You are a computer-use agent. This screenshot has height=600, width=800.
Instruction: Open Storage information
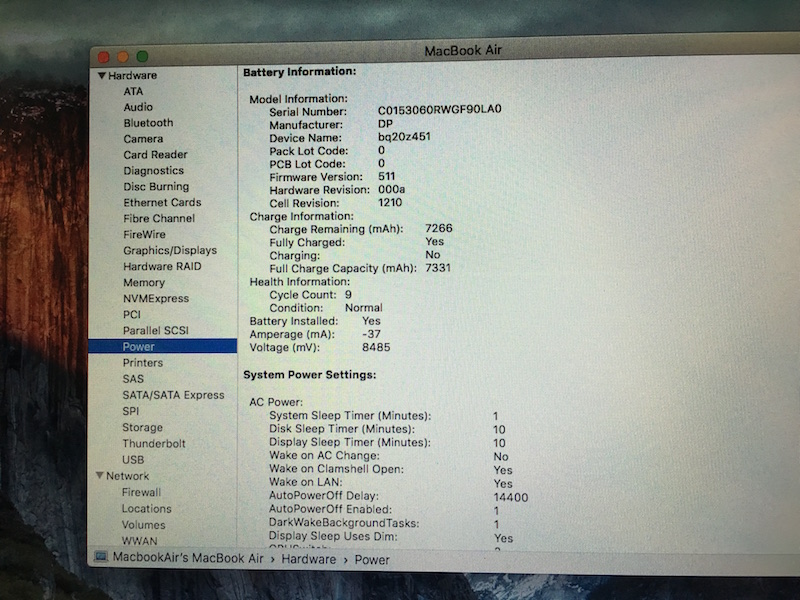142,428
